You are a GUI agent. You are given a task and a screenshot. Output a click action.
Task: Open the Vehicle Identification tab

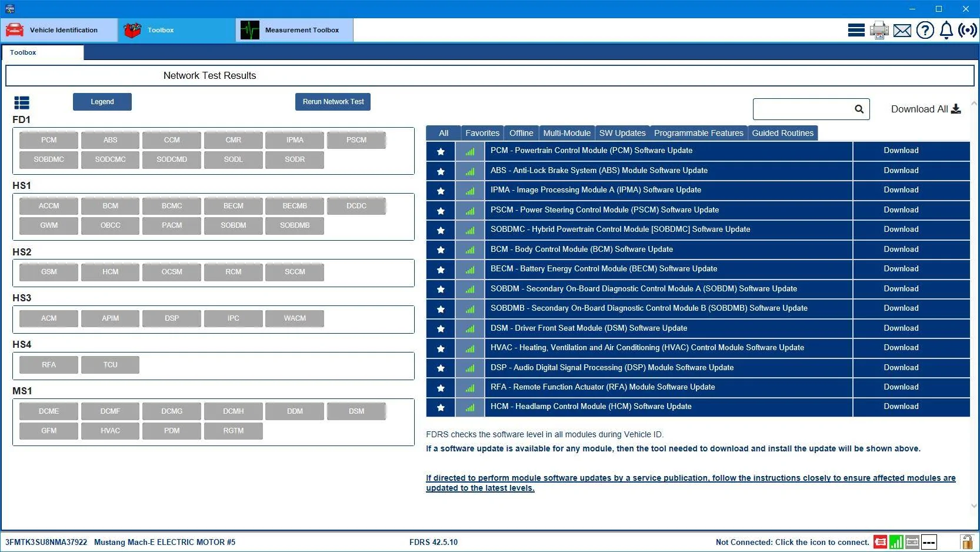(x=59, y=30)
